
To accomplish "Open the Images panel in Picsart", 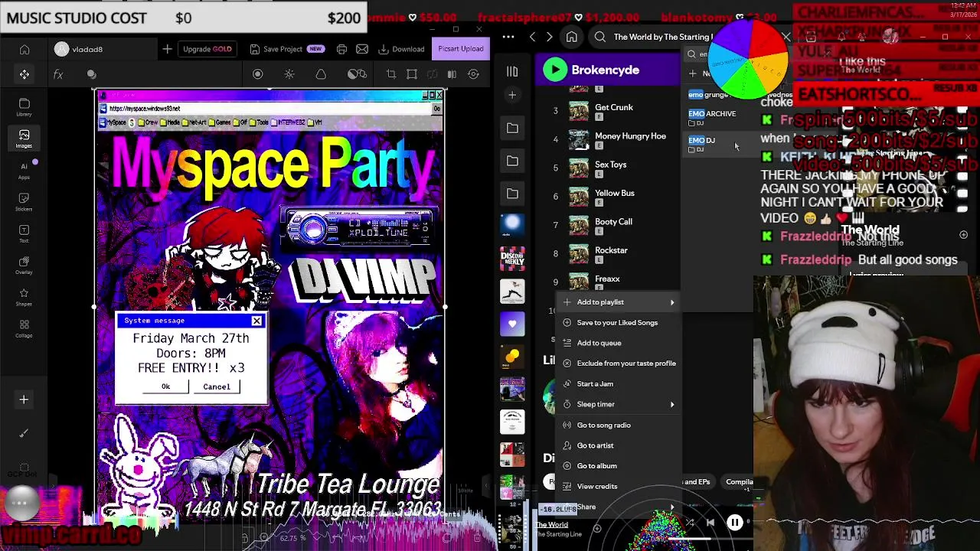I will point(24,139).
